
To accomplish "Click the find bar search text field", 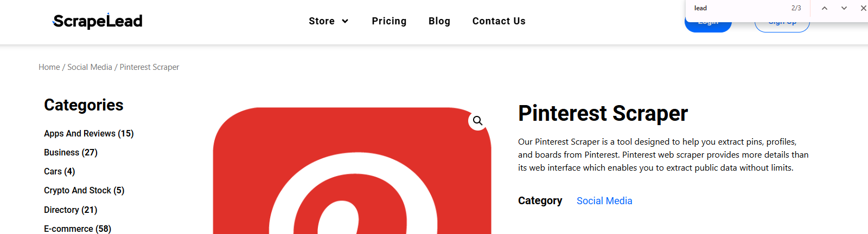I will (x=738, y=8).
